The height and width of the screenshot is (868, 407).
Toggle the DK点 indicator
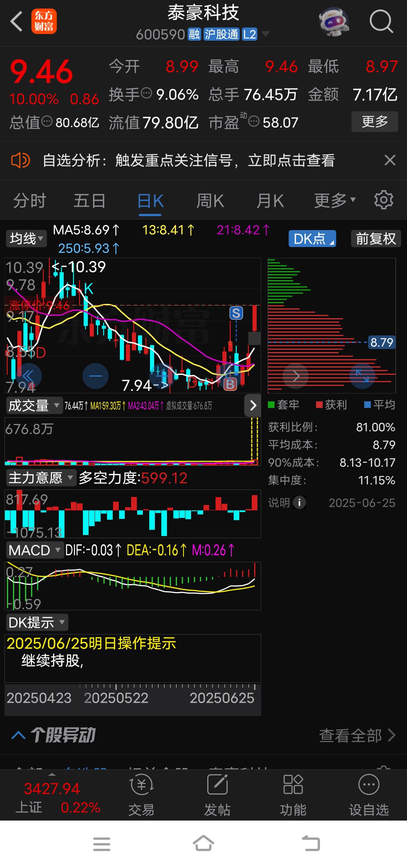(x=312, y=239)
